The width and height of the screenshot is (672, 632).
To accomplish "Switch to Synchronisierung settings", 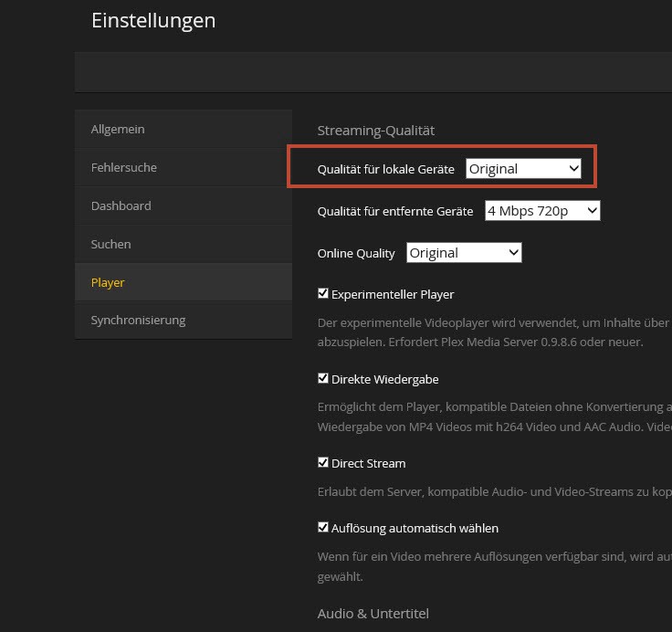I will coord(138,321).
